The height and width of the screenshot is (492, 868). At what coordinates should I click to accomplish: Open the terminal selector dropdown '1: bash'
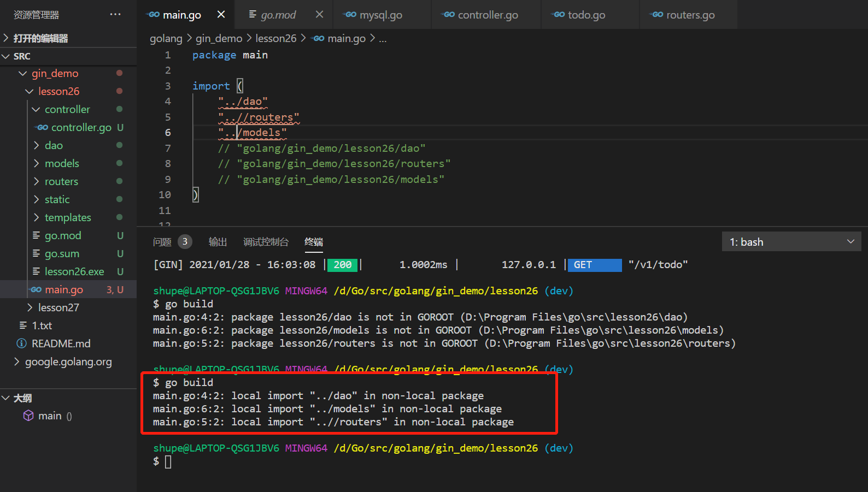(791, 242)
